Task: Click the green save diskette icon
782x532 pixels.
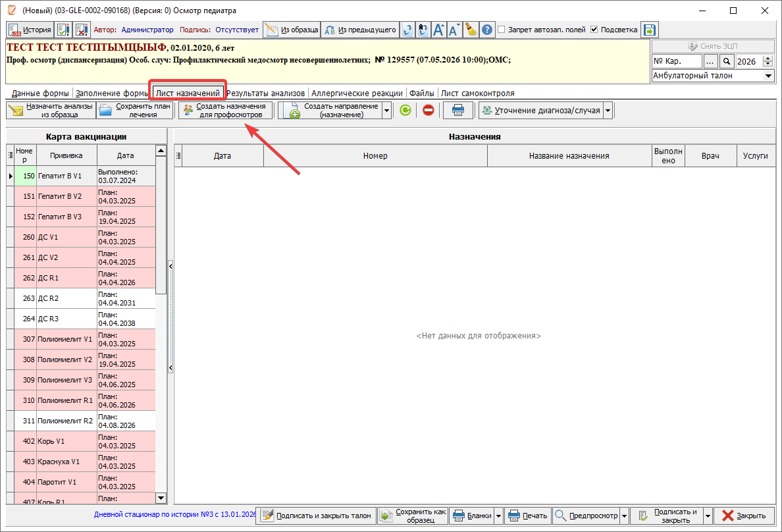Action: coord(649,30)
